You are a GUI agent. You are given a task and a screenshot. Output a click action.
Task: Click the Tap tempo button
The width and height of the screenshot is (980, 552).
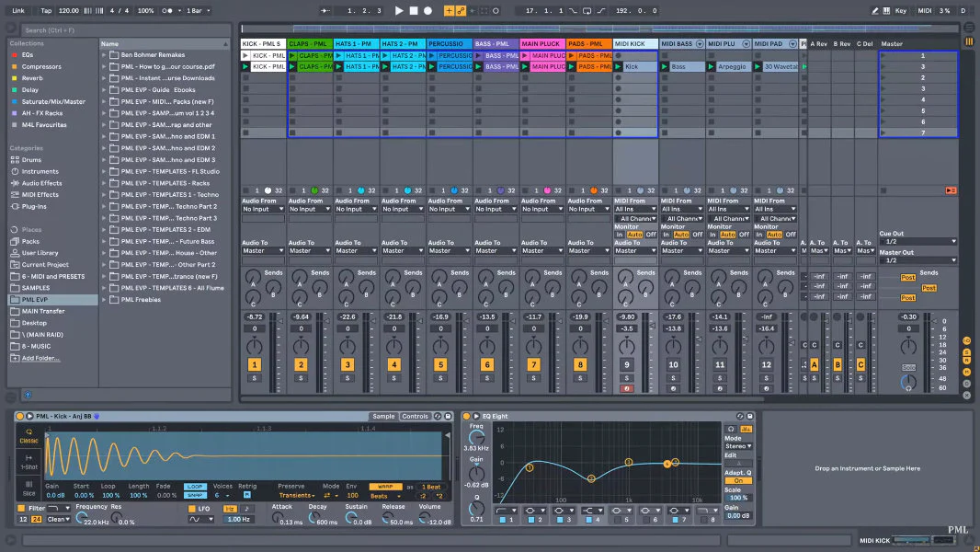(x=46, y=10)
